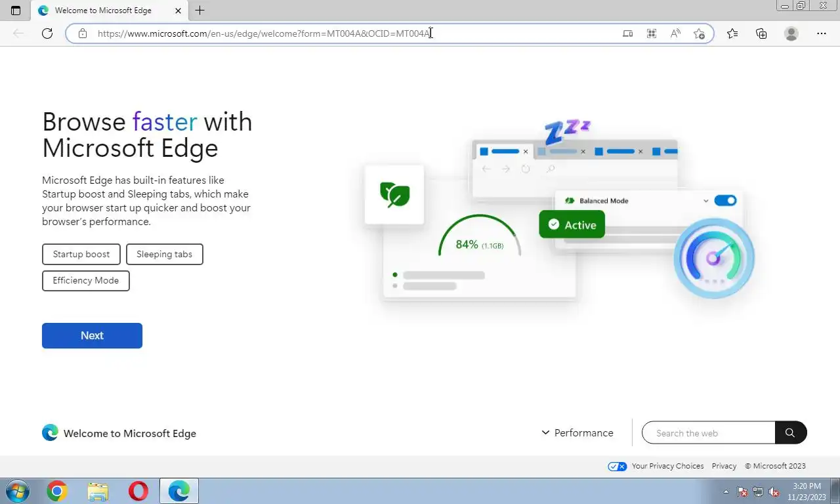Click the network tray icon
The height and width of the screenshot is (504, 840).
point(758,492)
